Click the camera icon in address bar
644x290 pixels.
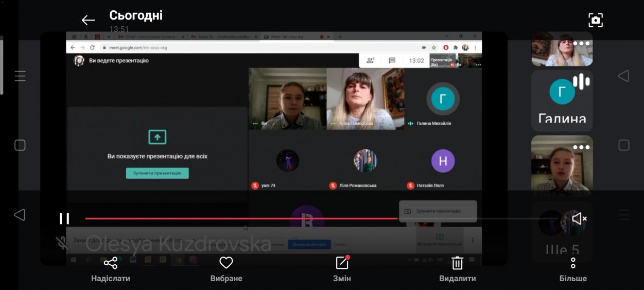click(424, 47)
